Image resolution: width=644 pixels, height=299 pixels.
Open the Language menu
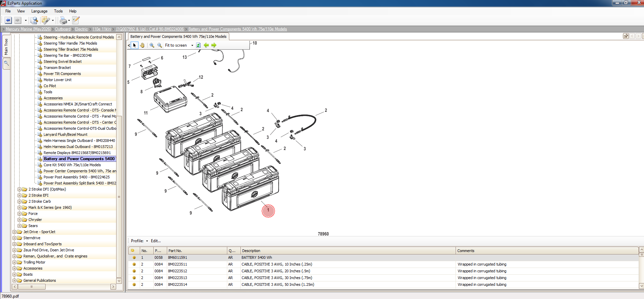coord(39,11)
